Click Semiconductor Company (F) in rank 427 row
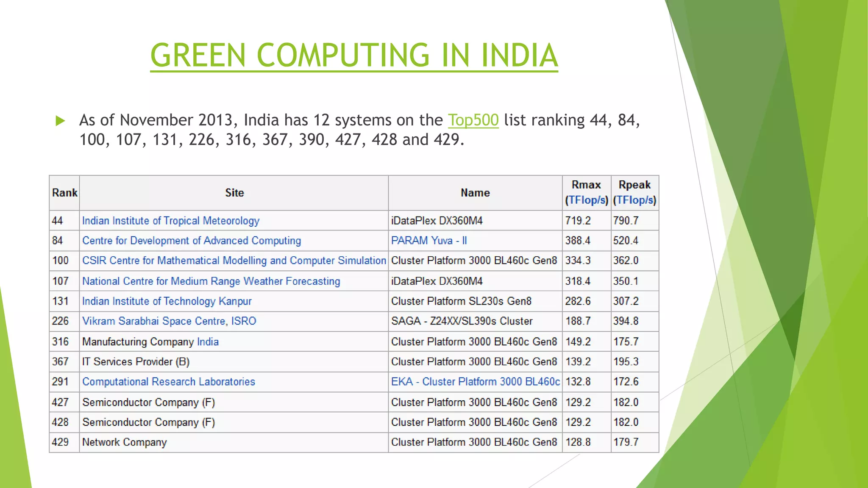The image size is (868, 488). [149, 402]
